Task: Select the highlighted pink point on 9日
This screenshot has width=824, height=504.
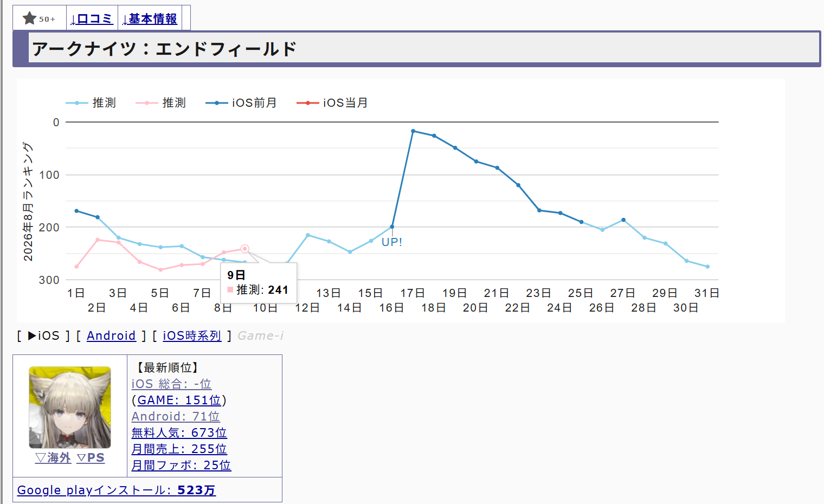Action: point(244,249)
